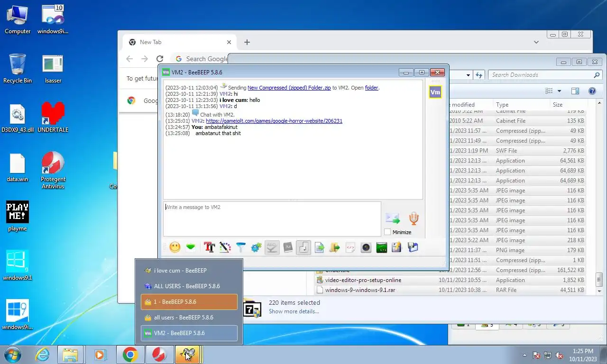Viewport: 607px width, 364px height.
Task: Open the font color picker pencil icon
Action: (x=225, y=247)
